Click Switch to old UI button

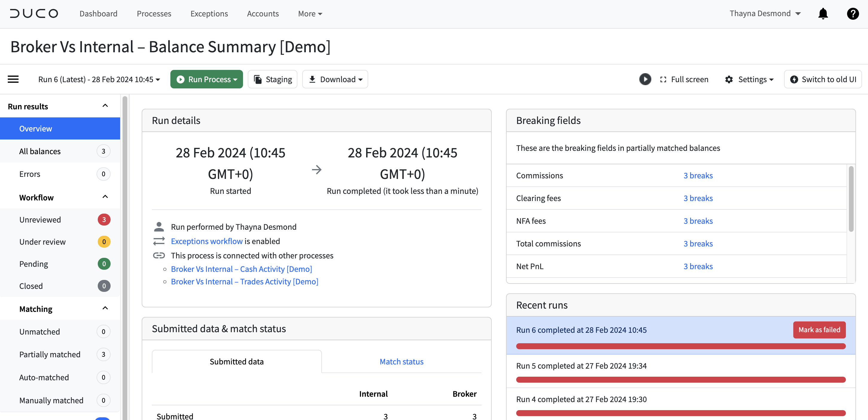point(823,79)
